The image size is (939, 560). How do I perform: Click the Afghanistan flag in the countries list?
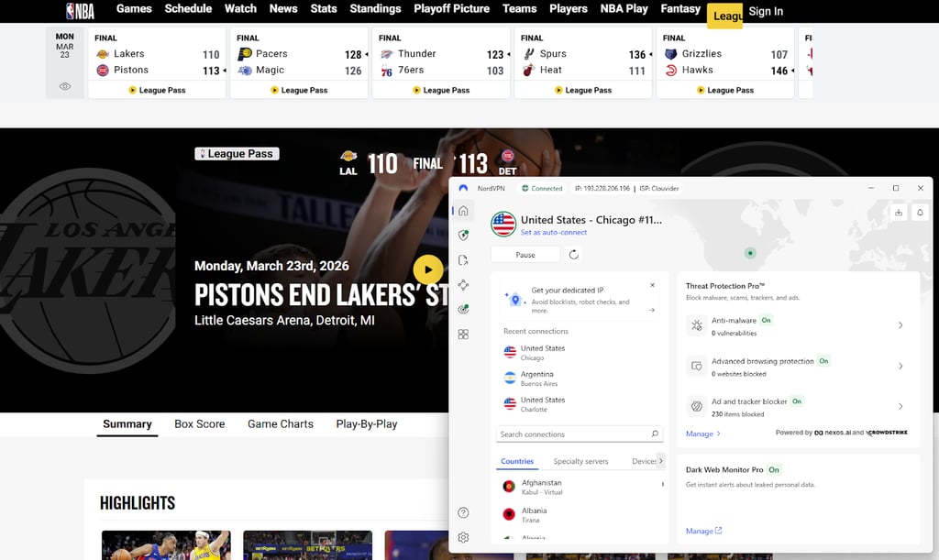509,487
